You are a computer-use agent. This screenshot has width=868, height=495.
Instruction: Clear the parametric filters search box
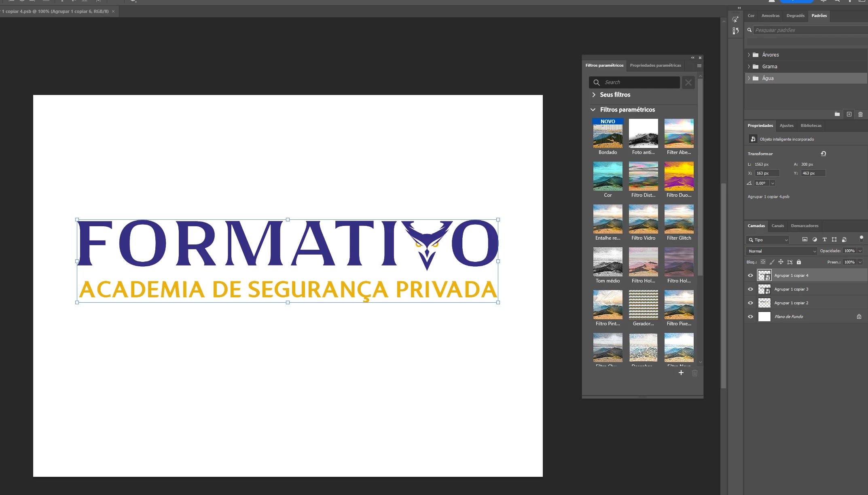pyautogui.click(x=688, y=82)
